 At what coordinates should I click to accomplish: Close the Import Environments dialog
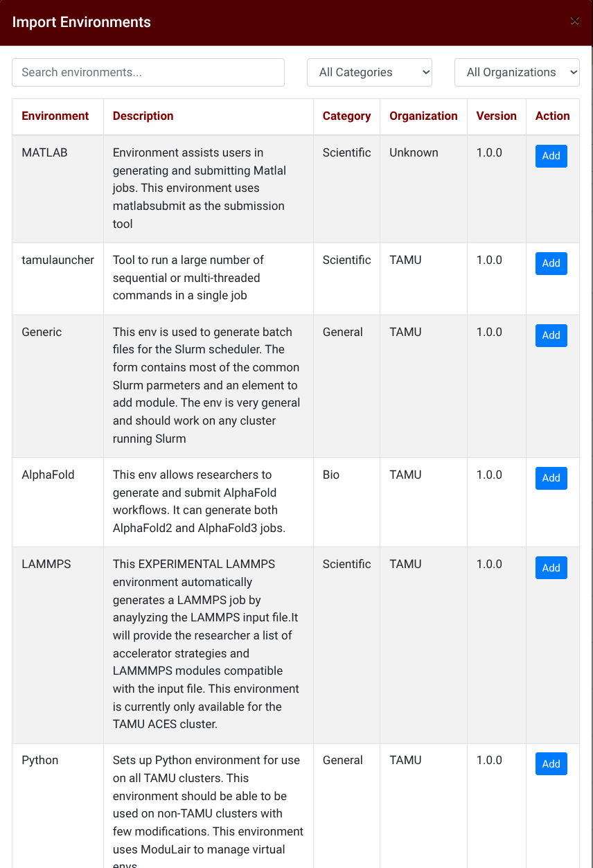575,21
